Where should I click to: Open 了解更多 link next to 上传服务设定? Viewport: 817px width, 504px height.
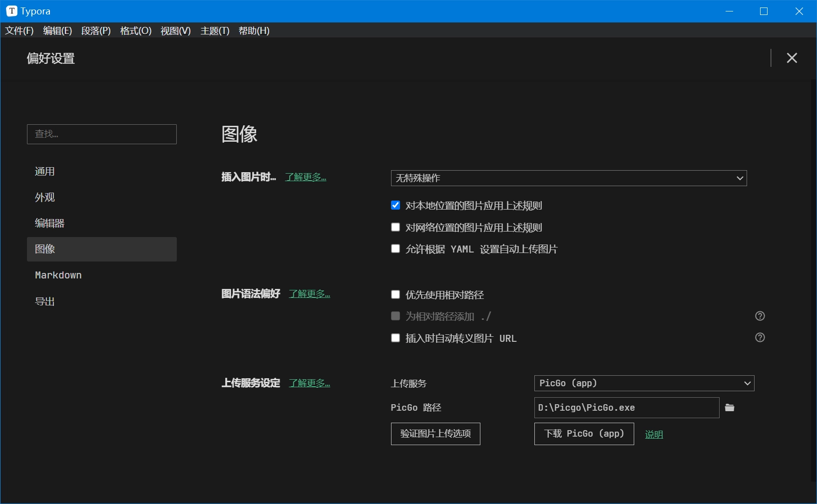[310, 383]
